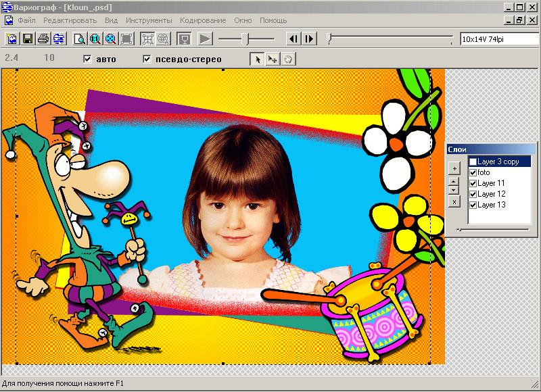Select the Layer 3 copy row
541x392 pixels.
coord(499,162)
